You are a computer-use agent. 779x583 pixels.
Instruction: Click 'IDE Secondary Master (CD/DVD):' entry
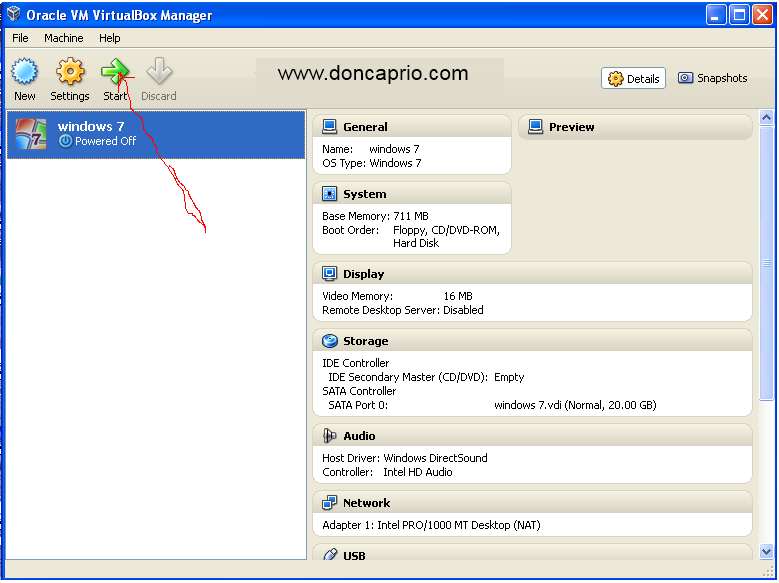tap(408, 377)
